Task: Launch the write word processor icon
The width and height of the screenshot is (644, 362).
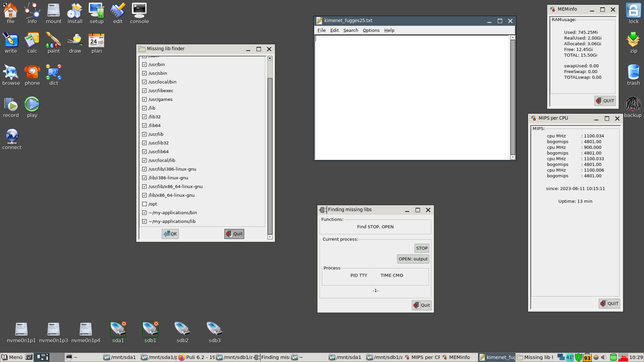Action: pos(11,43)
